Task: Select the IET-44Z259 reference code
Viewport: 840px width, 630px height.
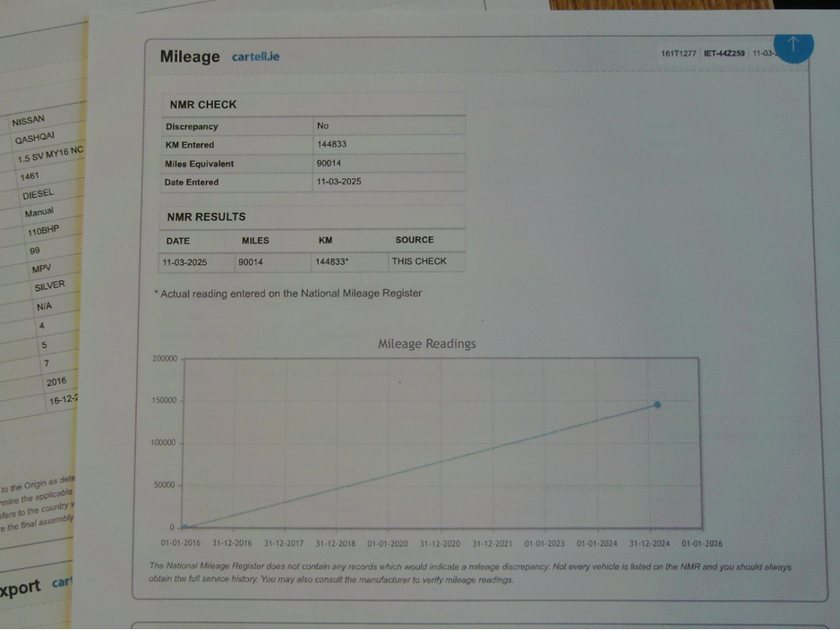Action: coord(724,54)
